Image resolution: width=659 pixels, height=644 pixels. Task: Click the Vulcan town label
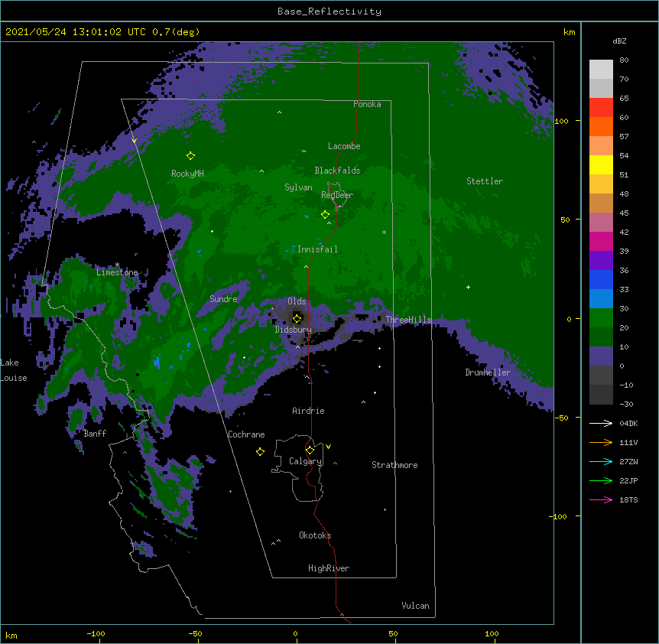(415, 606)
